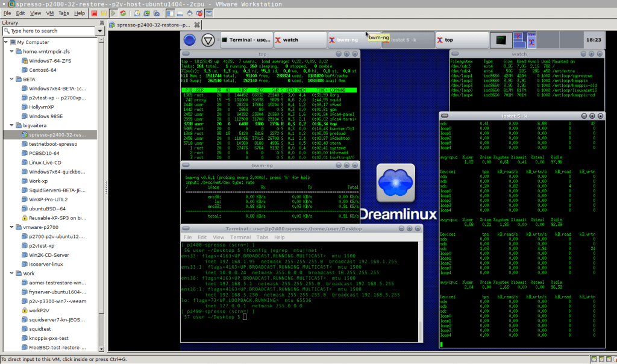This screenshot has width=617, height=364.
Task: Open the Snapshot Manager toolbar icon
Action: 157,13
